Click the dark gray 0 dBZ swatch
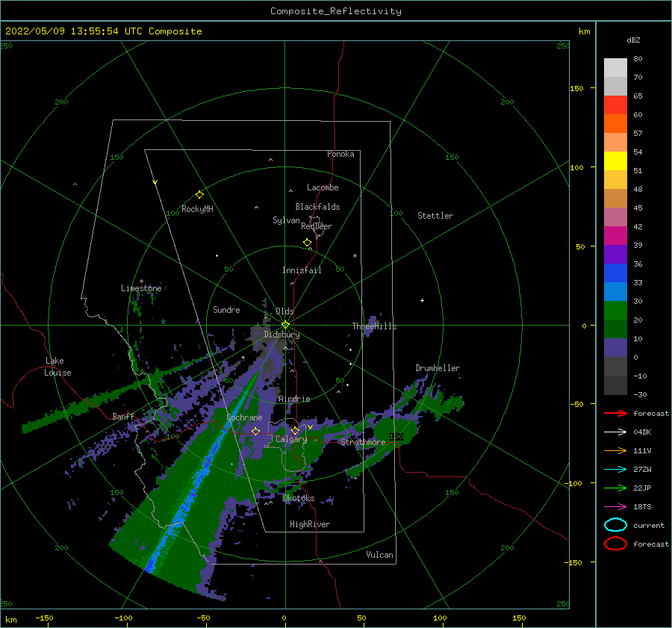Viewport: 672px width, 628px height. tap(615, 366)
